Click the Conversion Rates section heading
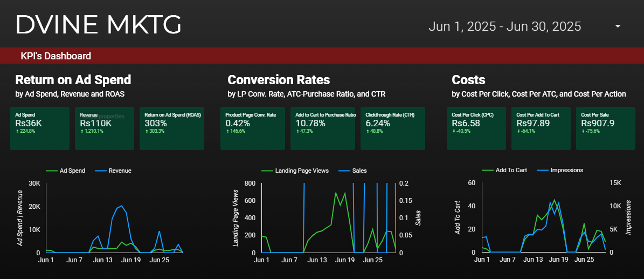This screenshot has height=279, width=644. (x=279, y=80)
